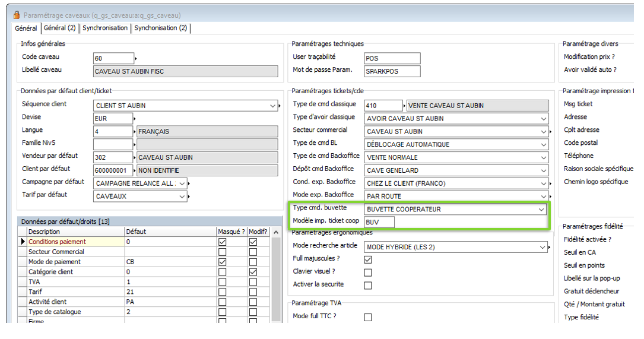
Task: Switch to the Général (2) tab
Action: [59, 28]
